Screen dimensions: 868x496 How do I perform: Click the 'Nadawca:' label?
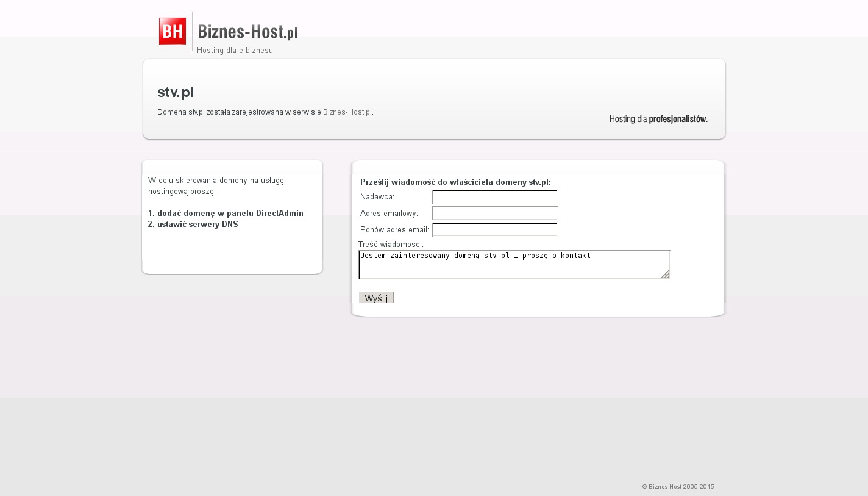coord(377,197)
